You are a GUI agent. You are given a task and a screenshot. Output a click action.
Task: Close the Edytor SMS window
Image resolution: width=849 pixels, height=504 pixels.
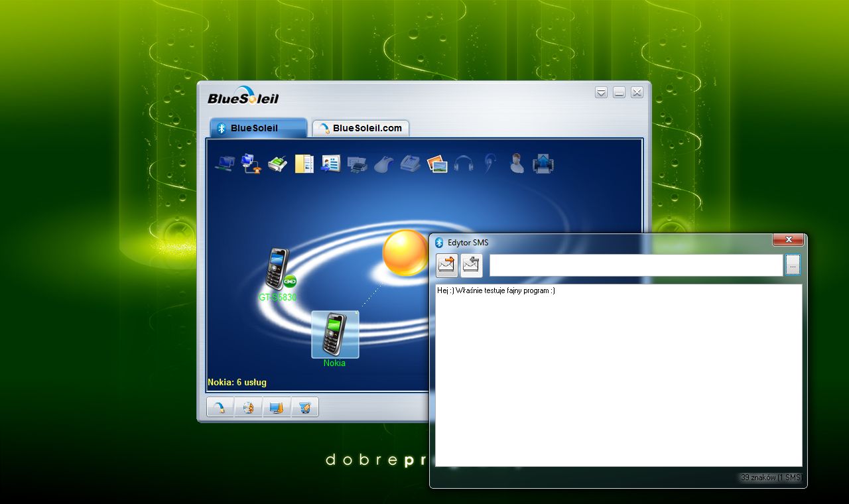pos(789,240)
